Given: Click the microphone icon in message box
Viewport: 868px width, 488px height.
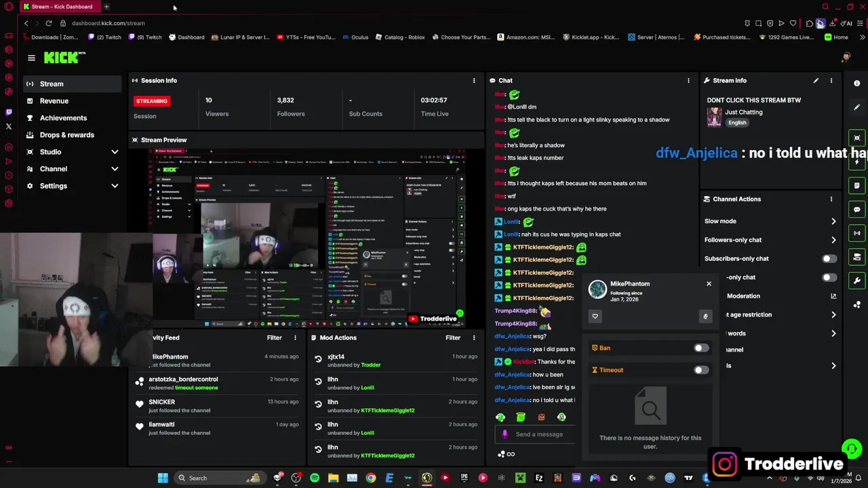Looking at the screenshot, I should pyautogui.click(x=505, y=434).
